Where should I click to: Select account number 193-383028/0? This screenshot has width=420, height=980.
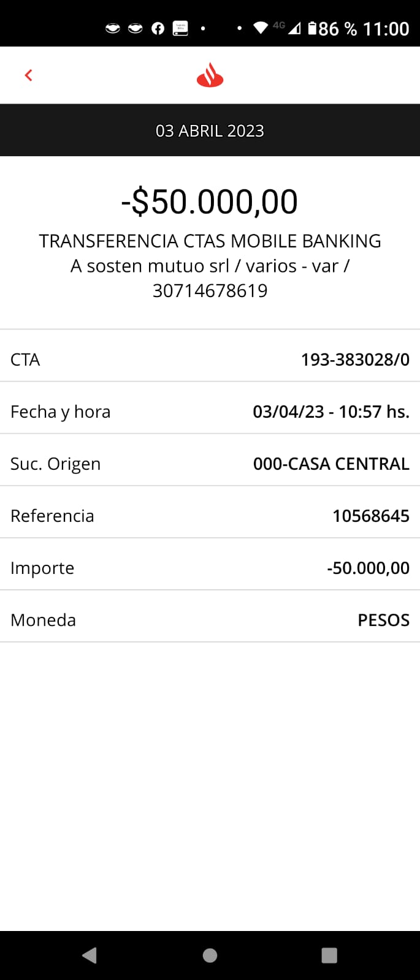tap(355, 360)
